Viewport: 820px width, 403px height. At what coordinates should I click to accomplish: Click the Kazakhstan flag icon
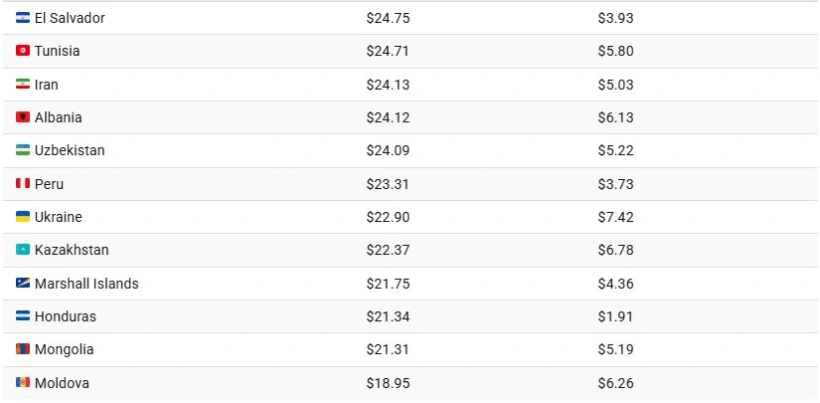23,250
